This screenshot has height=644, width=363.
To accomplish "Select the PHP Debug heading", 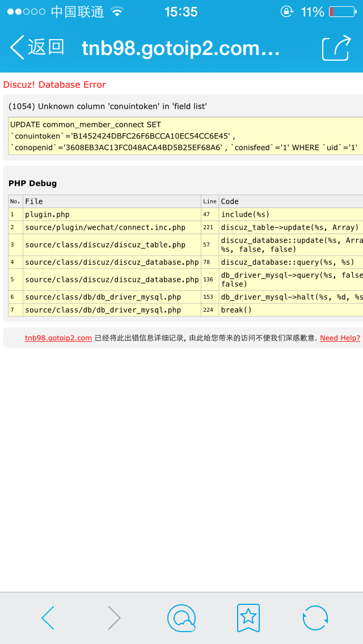I will pos(32,183).
